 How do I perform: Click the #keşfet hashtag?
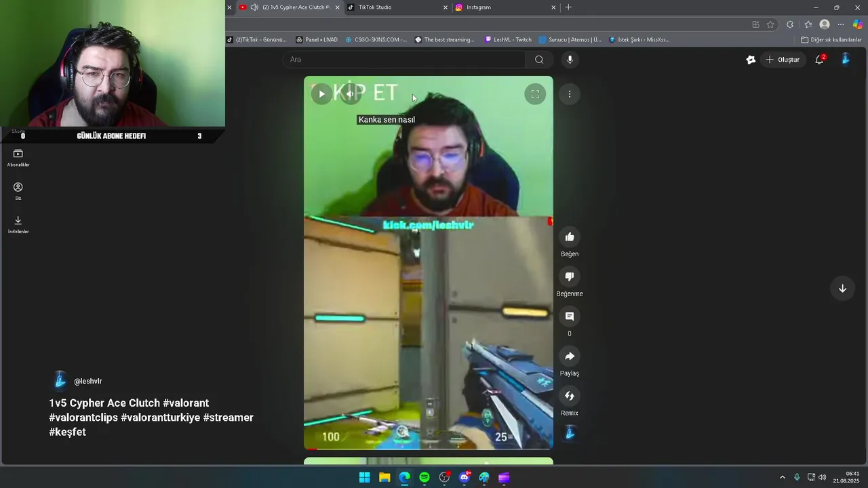pyautogui.click(x=67, y=432)
